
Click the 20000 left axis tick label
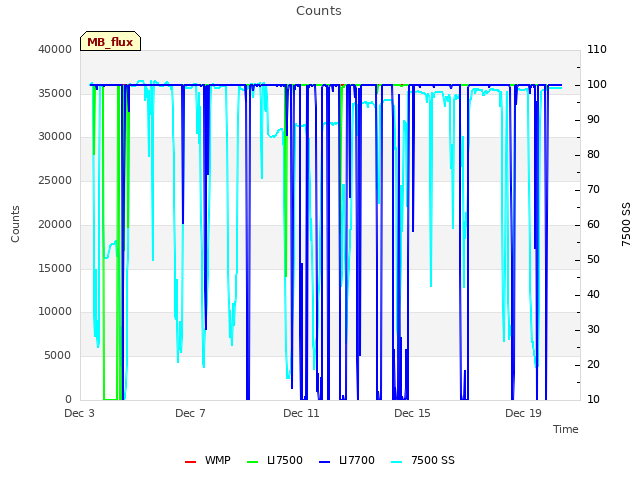[55, 224]
